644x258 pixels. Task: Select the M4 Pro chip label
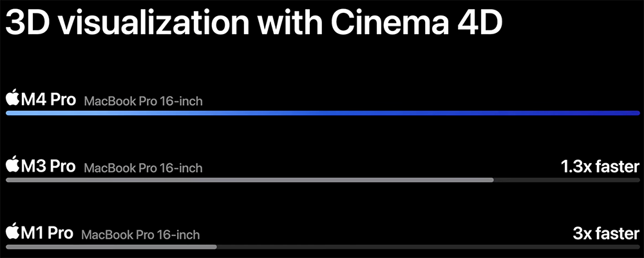coord(48,99)
